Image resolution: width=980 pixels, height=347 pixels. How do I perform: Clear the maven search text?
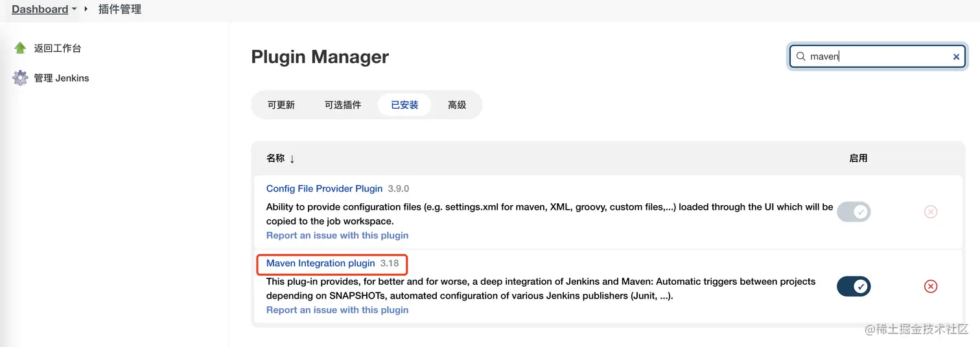click(956, 57)
